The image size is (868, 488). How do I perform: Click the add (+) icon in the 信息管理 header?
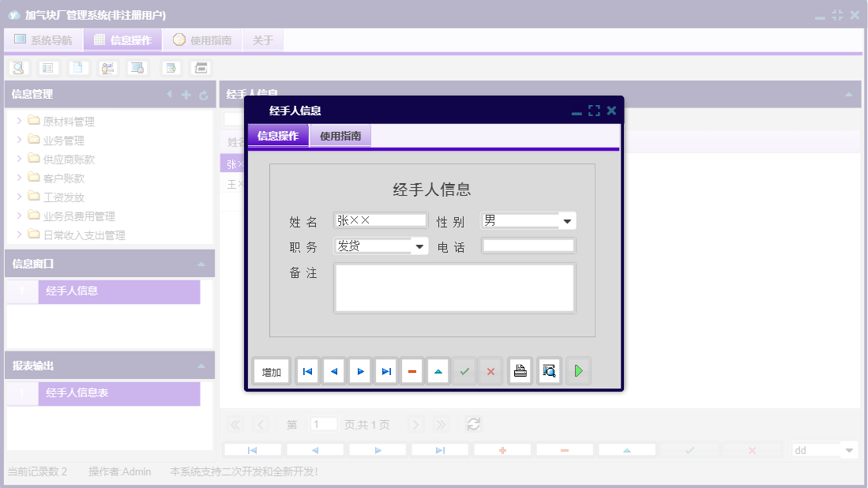[x=186, y=94]
